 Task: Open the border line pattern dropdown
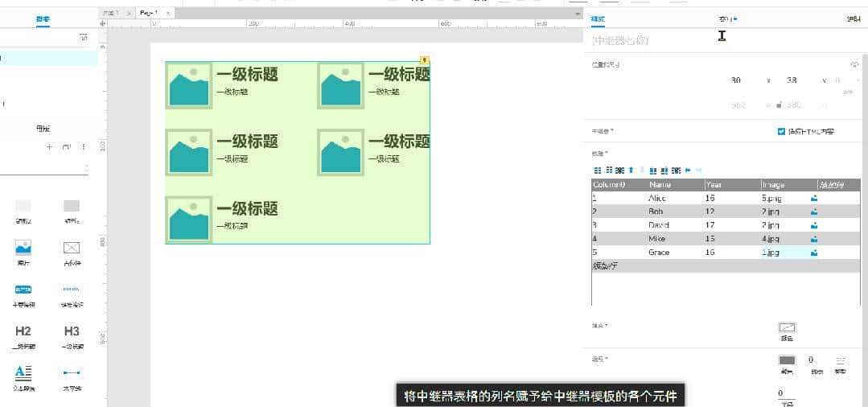841,360
